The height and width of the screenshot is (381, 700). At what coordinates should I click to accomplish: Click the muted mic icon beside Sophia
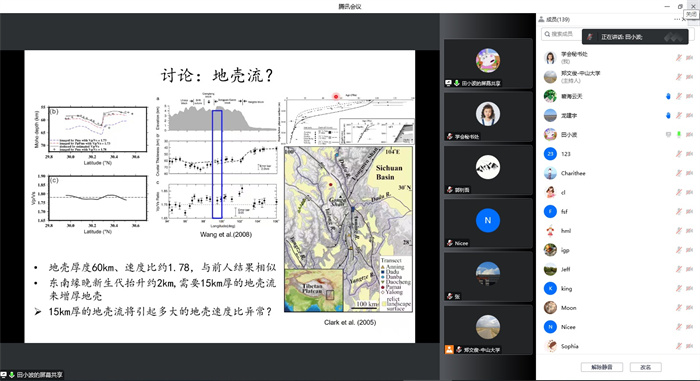pos(679,346)
